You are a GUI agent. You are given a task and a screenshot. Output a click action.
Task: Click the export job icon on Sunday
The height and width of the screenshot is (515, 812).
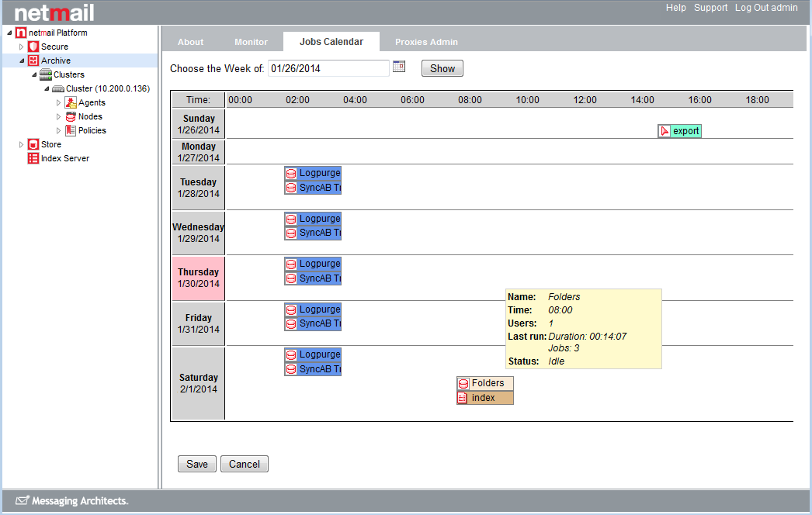(665, 131)
